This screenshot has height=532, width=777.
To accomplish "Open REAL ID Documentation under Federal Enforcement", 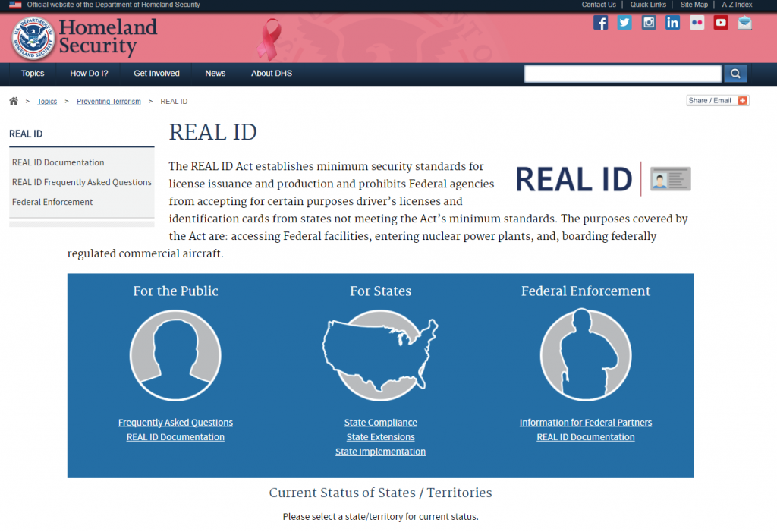I will 586,437.
